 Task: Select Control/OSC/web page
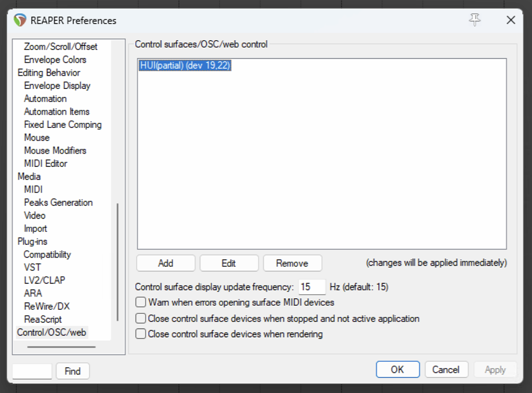52,333
